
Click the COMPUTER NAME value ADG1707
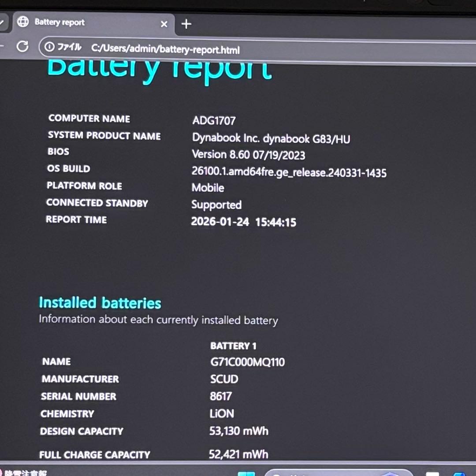point(213,120)
